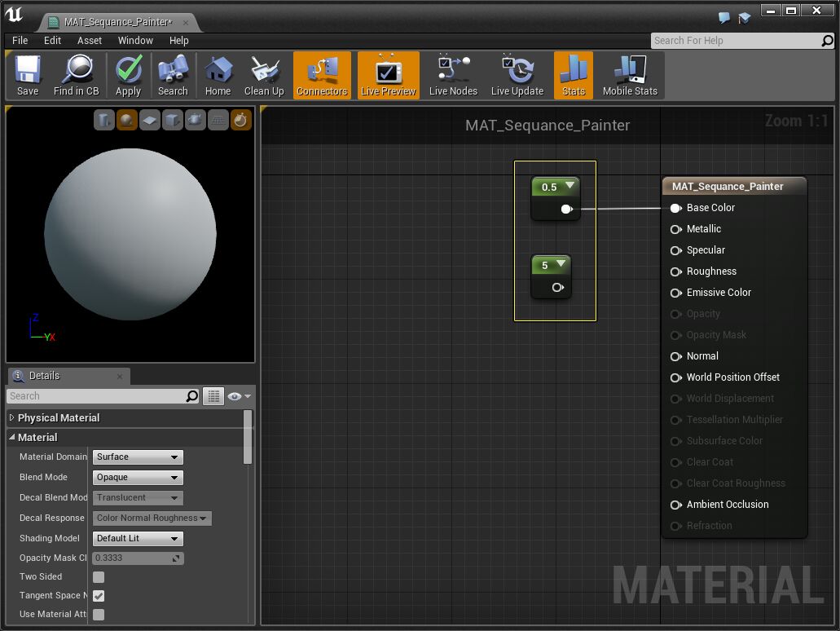Open the Home toolbar icon

pyautogui.click(x=218, y=76)
